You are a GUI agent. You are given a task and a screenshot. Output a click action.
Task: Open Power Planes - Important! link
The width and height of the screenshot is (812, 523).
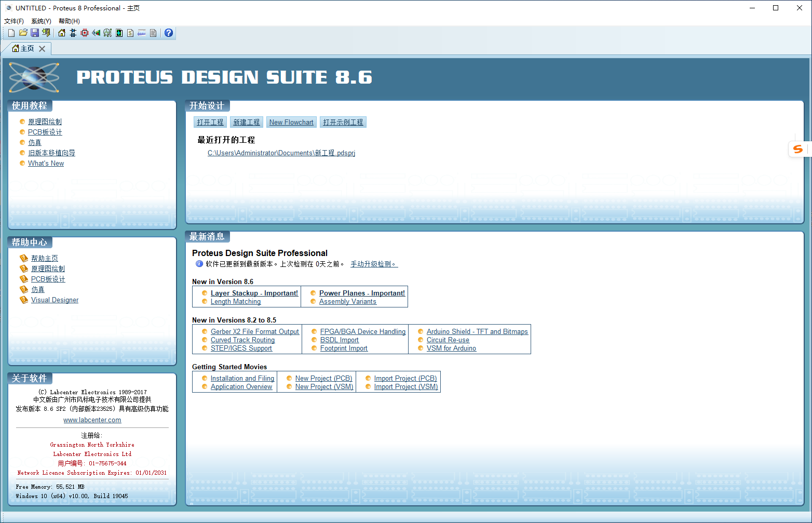coord(362,293)
